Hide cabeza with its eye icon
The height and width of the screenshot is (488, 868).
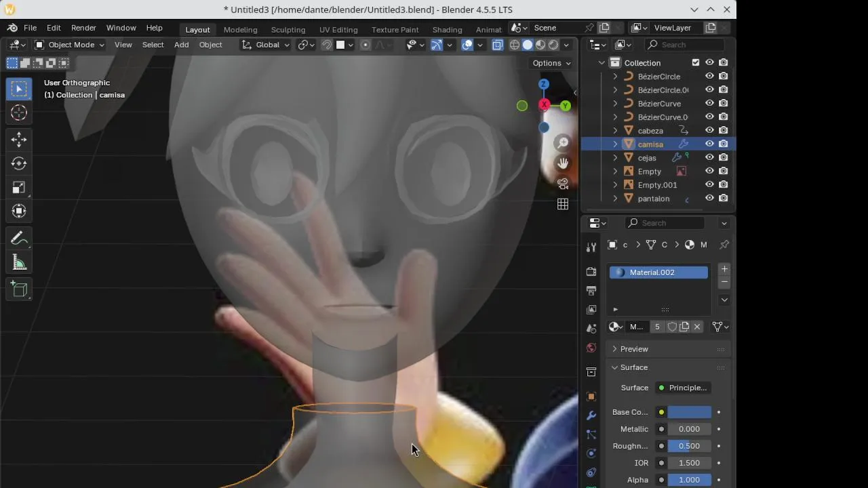point(709,131)
